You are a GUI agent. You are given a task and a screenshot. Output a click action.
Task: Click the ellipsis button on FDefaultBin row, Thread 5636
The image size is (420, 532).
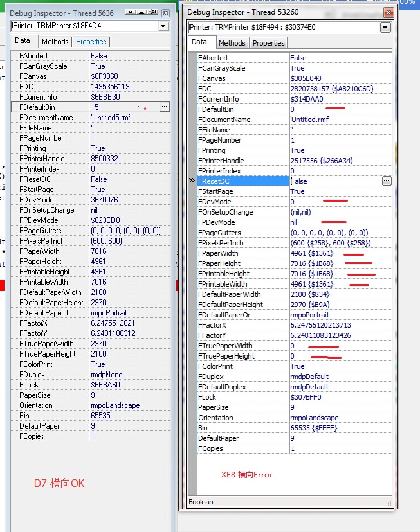(x=164, y=107)
